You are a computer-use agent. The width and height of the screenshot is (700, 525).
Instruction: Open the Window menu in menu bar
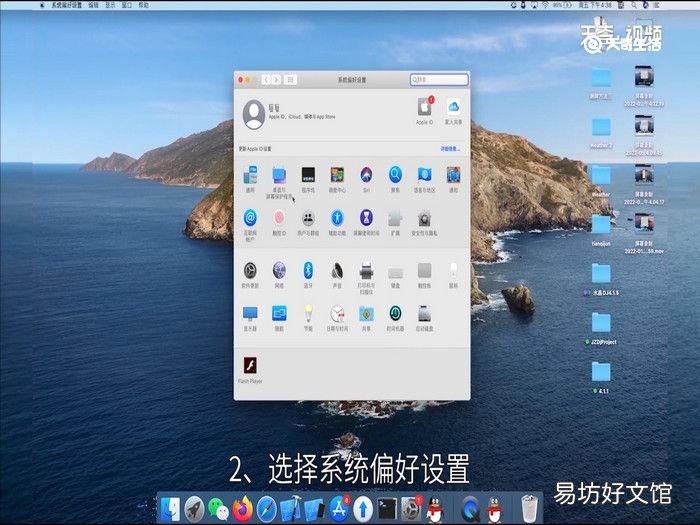[127, 5]
